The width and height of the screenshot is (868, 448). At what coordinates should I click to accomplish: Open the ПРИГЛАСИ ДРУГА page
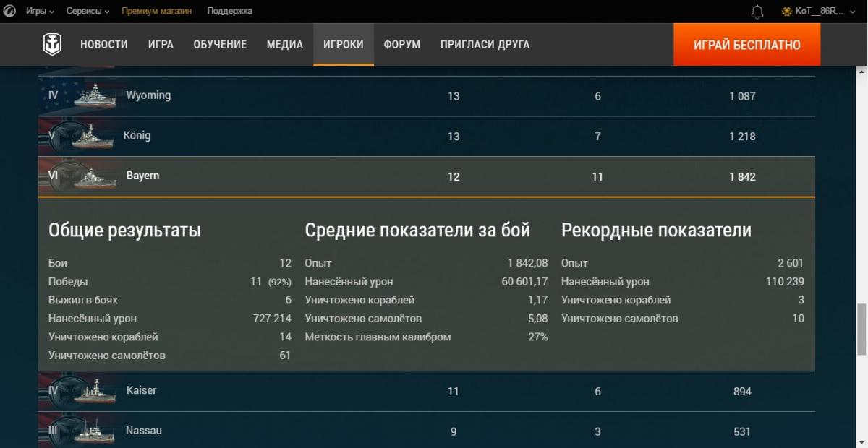(485, 45)
